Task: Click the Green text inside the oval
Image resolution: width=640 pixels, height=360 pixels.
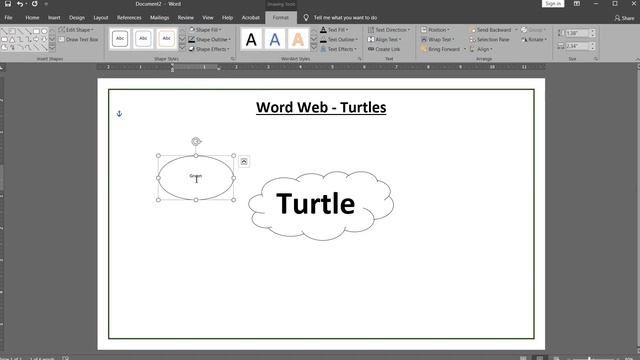Action: [196, 176]
